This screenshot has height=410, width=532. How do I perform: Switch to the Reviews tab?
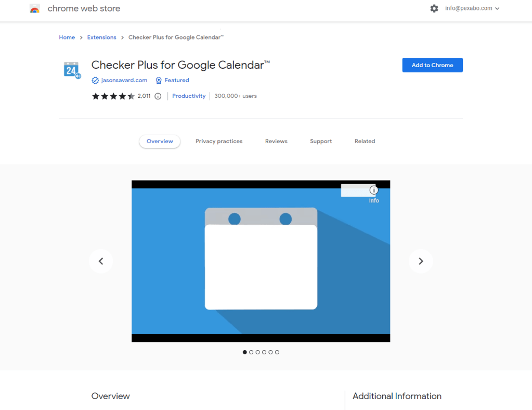coord(276,141)
